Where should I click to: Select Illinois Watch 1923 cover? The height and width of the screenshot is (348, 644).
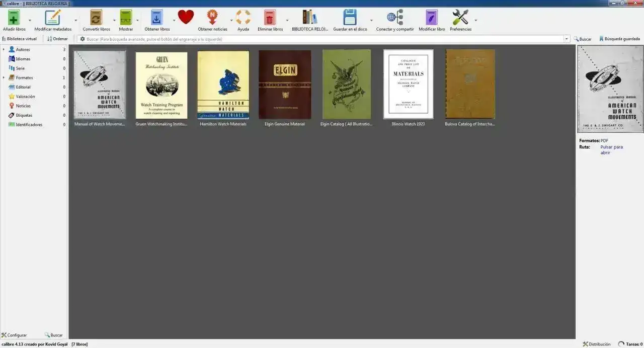tap(408, 84)
